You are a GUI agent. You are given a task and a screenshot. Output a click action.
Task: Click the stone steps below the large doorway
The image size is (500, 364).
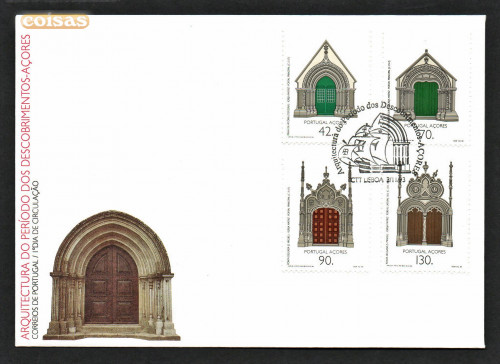(112, 332)
